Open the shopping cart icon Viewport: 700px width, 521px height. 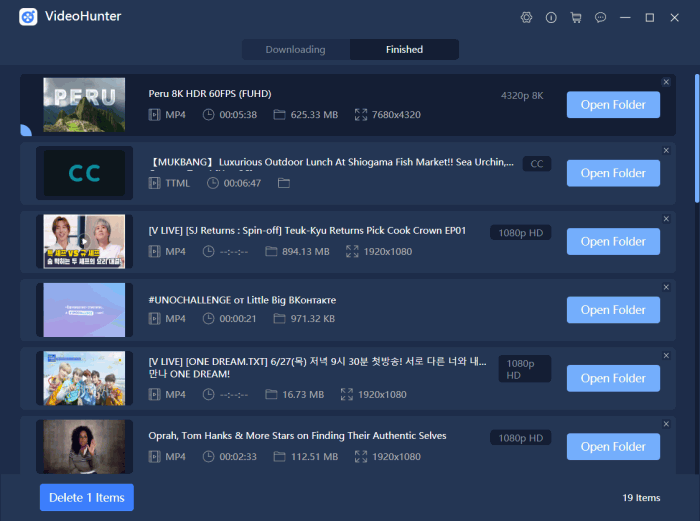576,17
